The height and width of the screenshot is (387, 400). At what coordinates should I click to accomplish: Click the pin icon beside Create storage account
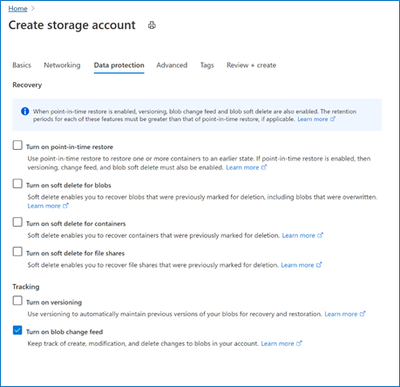152,25
